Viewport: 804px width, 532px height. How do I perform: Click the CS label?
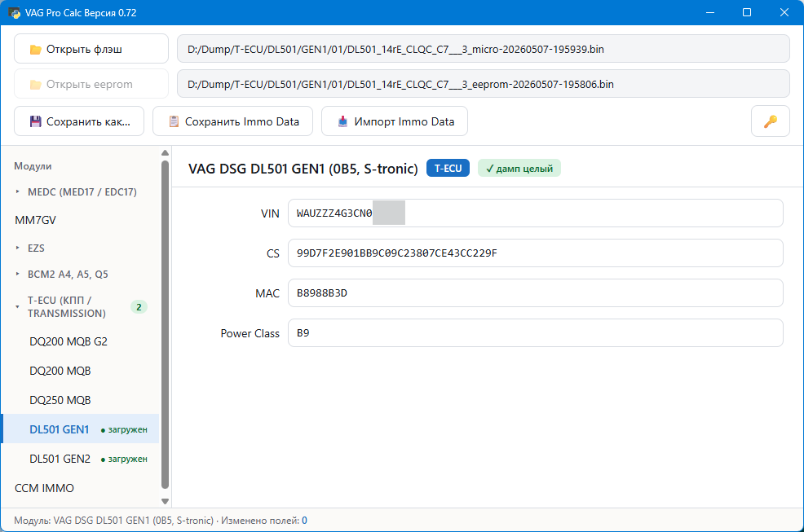pos(273,253)
